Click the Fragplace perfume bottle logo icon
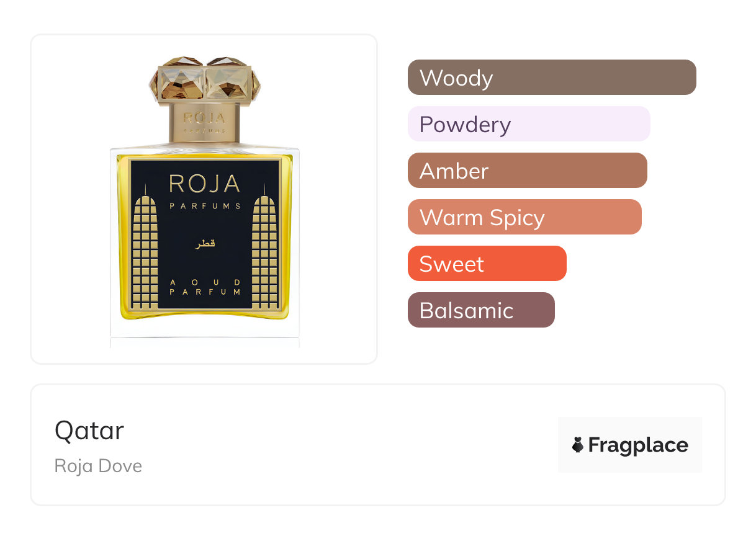Viewport: 756px width, 536px height. [578, 445]
